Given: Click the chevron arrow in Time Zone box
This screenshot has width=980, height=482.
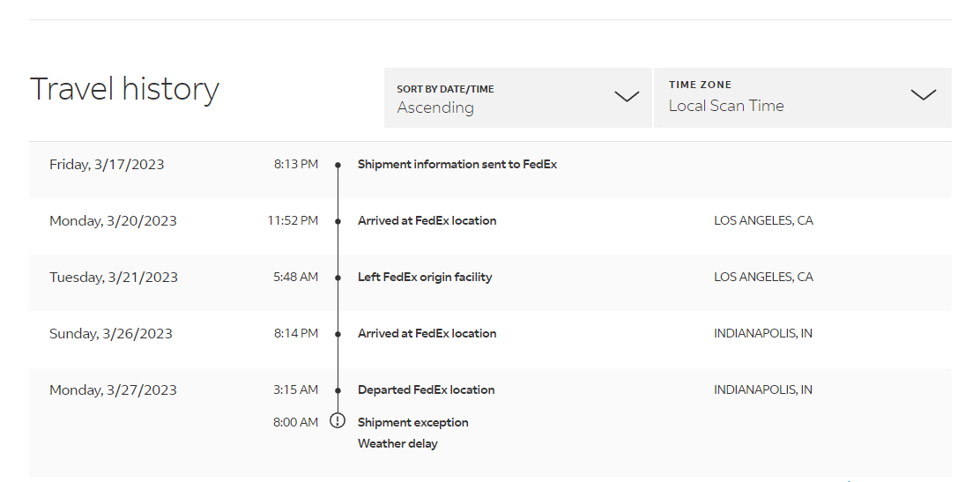Looking at the screenshot, I should pyautogui.click(x=923, y=95).
